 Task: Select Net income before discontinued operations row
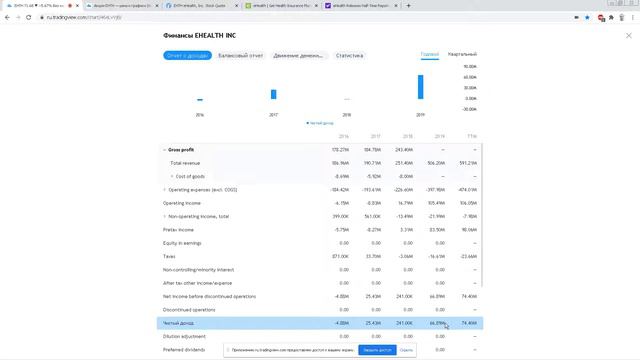coord(320,296)
